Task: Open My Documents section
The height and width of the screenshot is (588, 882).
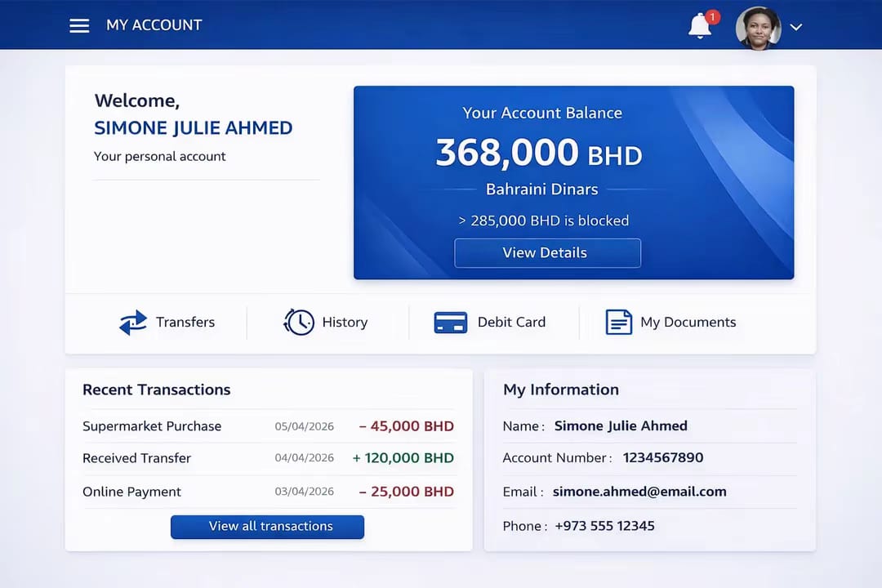Action: 688,323
